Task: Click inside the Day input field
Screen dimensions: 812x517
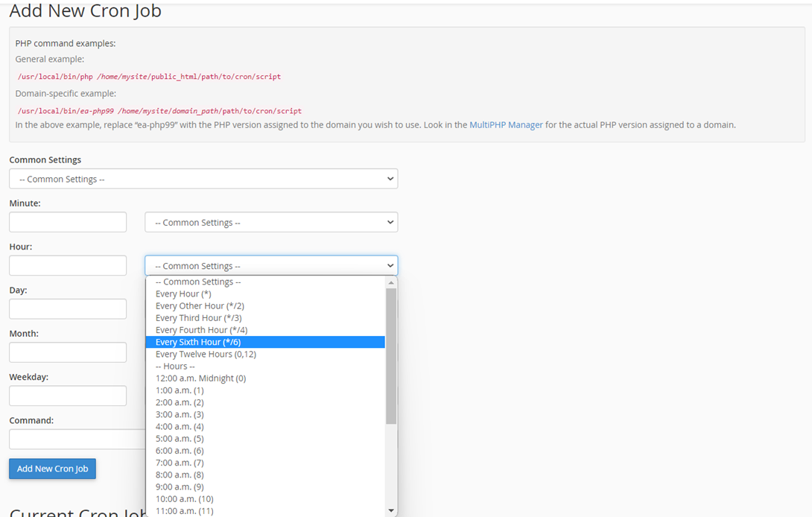Action: pos(67,308)
